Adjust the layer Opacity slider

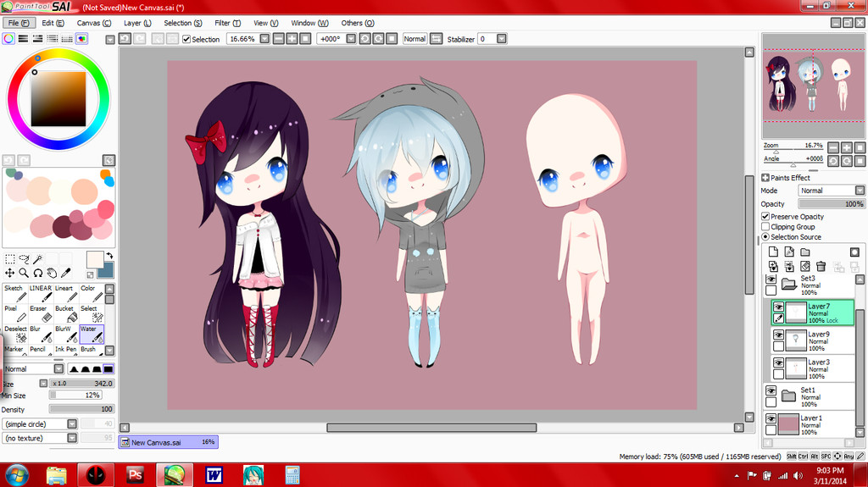coord(832,203)
